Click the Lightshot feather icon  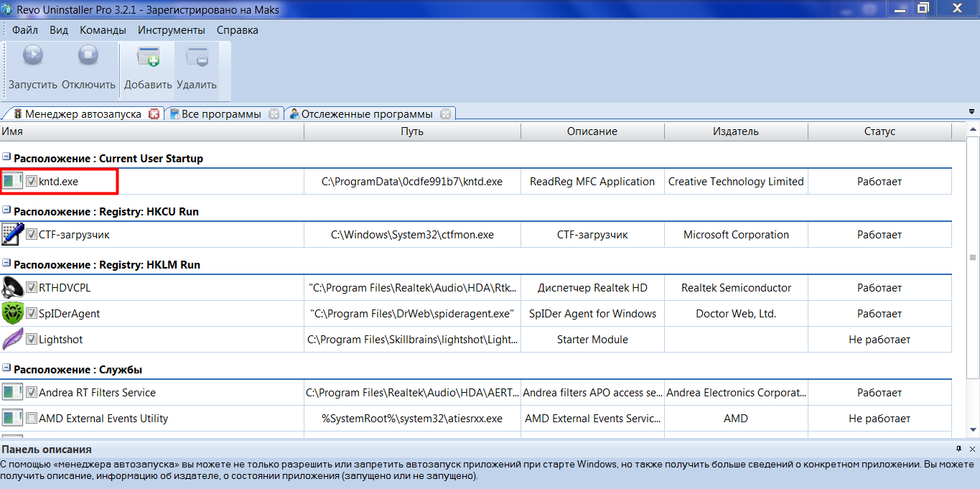pos(12,340)
